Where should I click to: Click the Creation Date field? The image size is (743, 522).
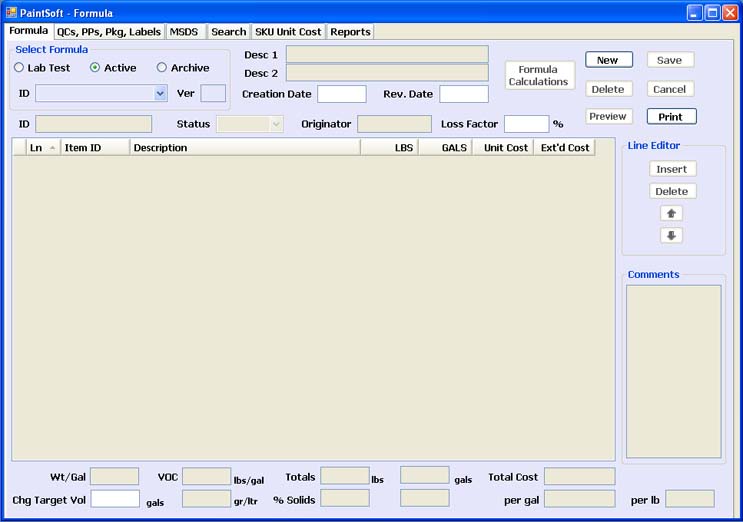[342, 94]
